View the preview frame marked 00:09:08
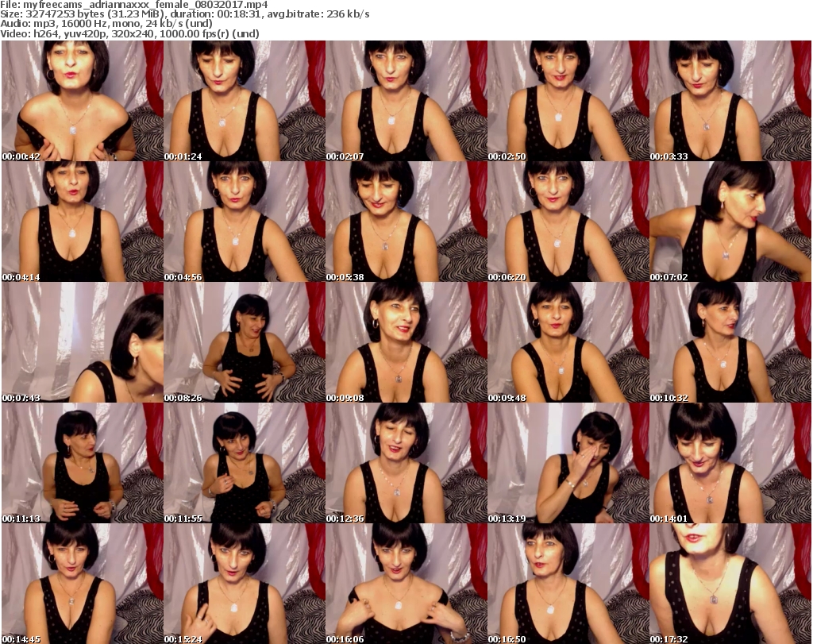 pos(406,342)
